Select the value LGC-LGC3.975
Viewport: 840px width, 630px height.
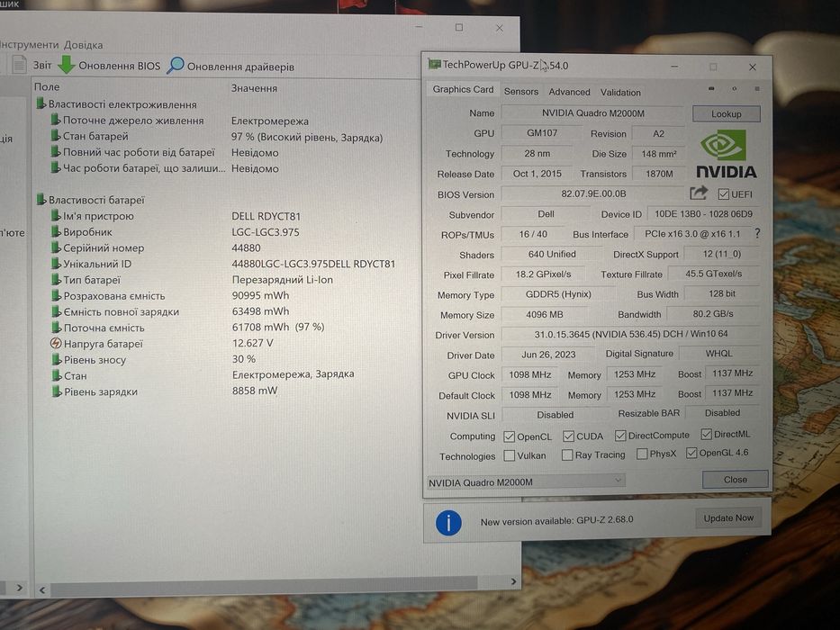(x=266, y=232)
